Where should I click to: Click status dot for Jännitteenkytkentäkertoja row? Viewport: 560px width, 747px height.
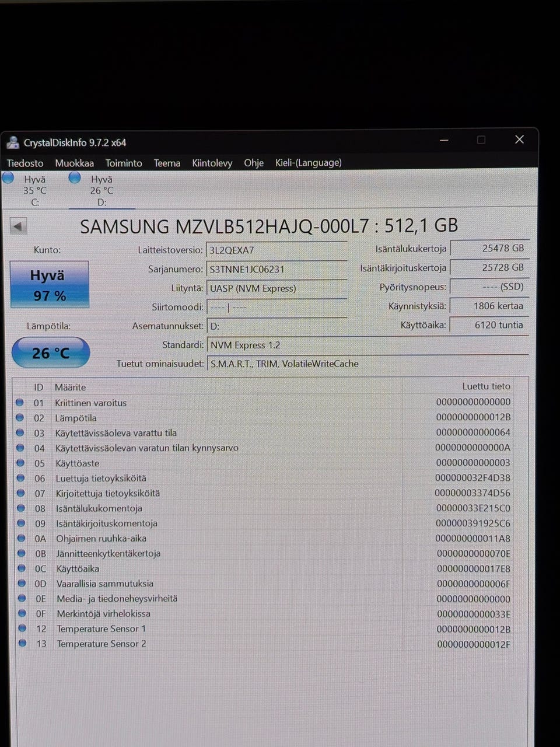pos(22,553)
